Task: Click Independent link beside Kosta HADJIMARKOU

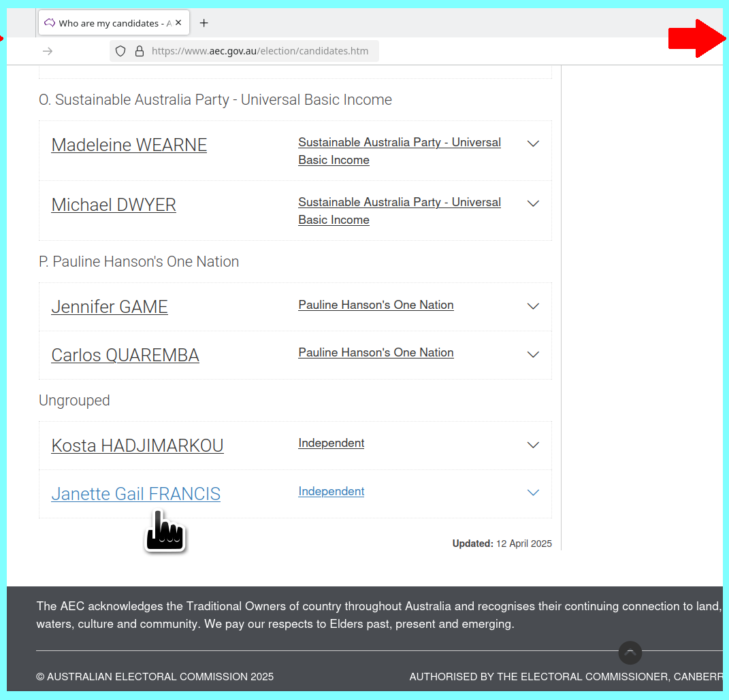Action: (x=331, y=443)
